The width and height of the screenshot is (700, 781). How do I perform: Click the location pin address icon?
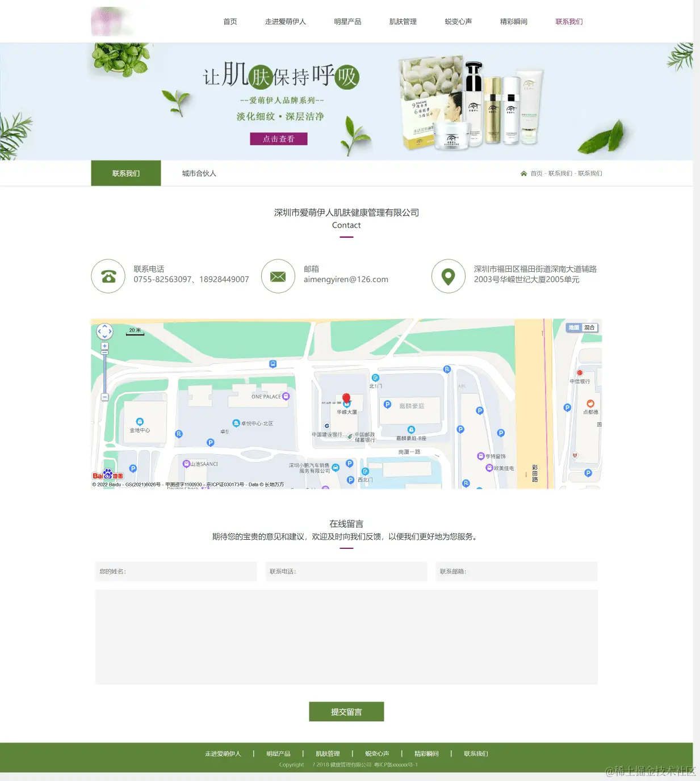(448, 276)
